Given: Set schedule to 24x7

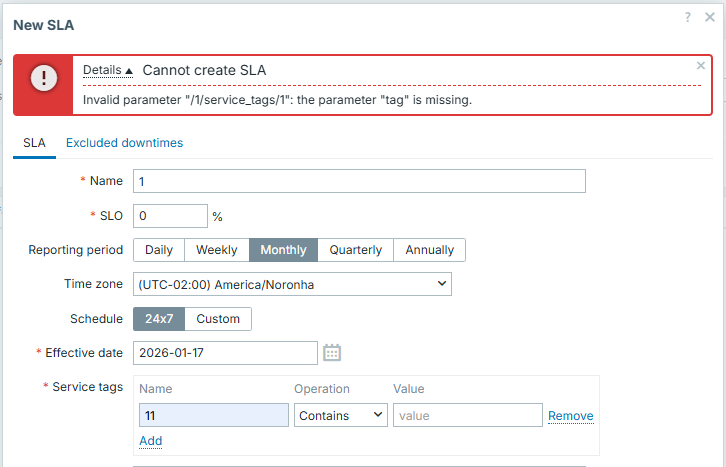Looking at the screenshot, I should pos(158,319).
